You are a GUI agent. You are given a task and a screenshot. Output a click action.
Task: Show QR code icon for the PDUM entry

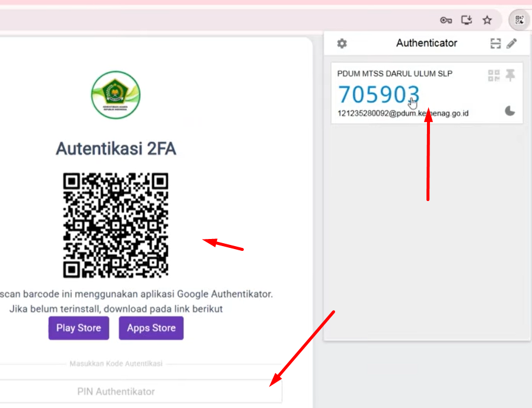pos(493,75)
